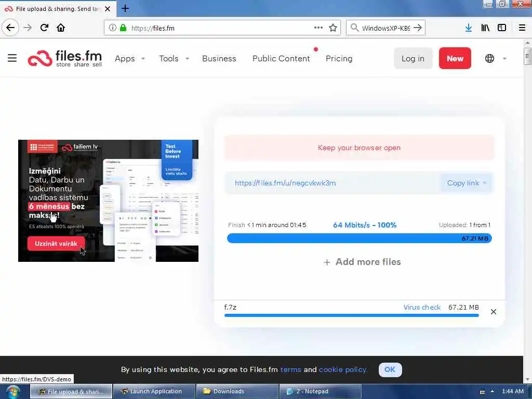Open the Firefox hamburger menu
Viewport: 532px width, 399px height.
(x=522, y=28)
